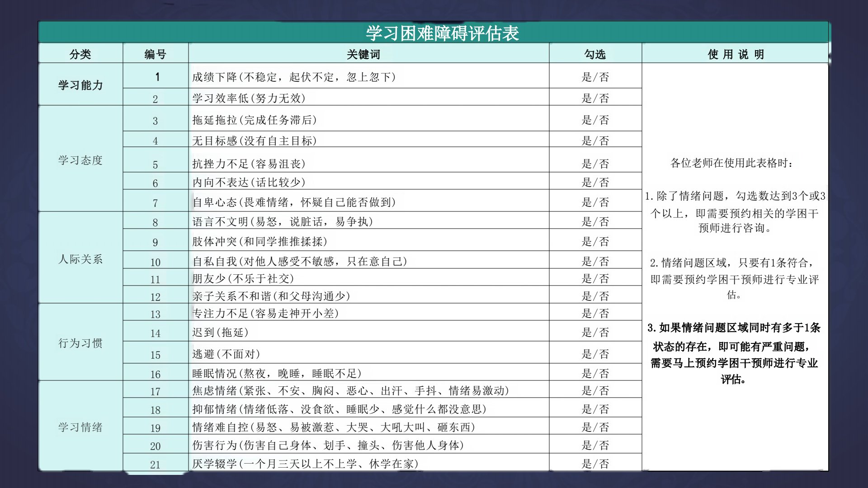868x488 pixels.
Task: Click instruction 2 about 情绪问题区域 1条符合
Action: click(x=734, y=278)
